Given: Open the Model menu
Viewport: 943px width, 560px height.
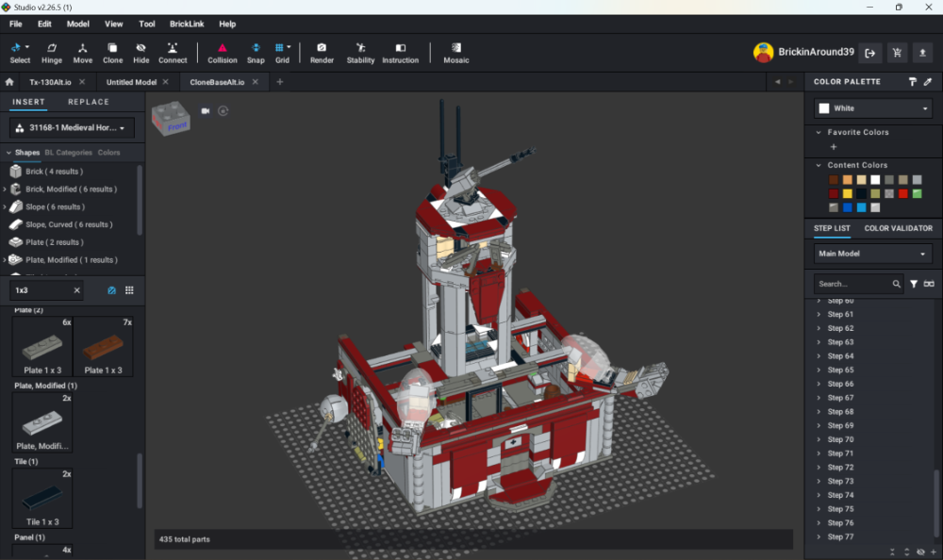Looking at the screenshot, I should [77, 25].
